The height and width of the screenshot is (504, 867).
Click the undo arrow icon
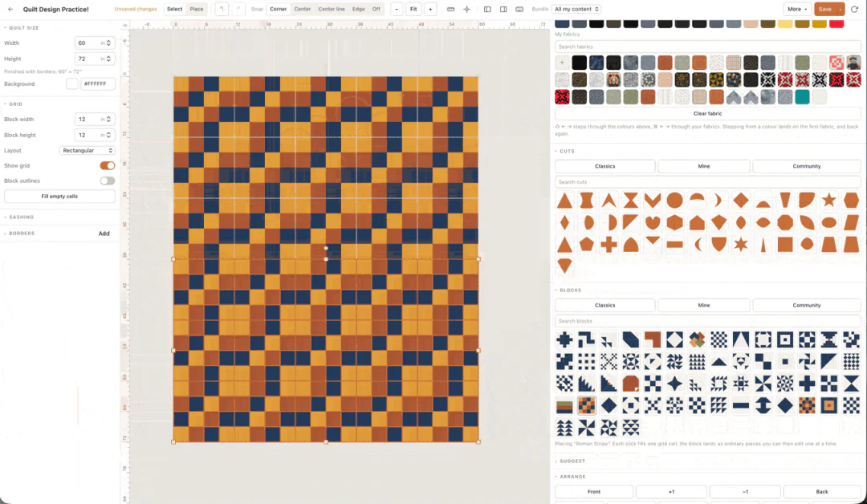coord(222,9)
